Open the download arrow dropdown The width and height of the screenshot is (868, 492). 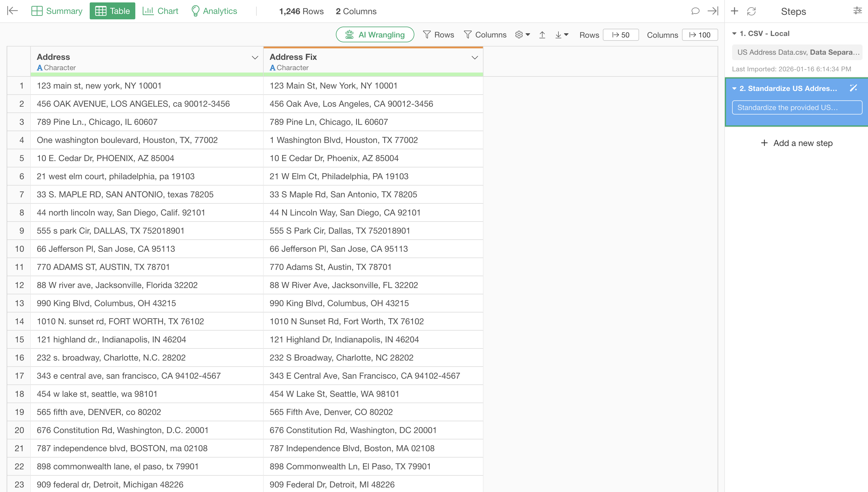click(561, 35)
